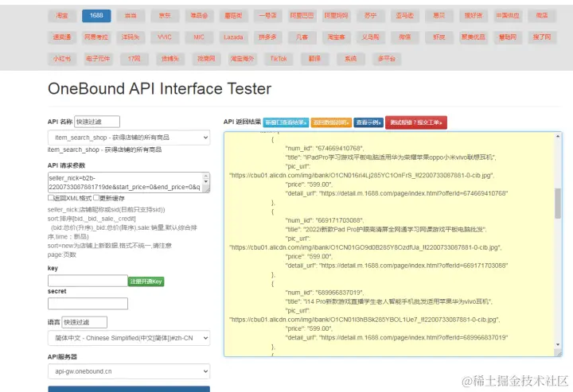Choose the VVIC platform tab
This screenshot has height=392, width=573.
tap(165, 37)
